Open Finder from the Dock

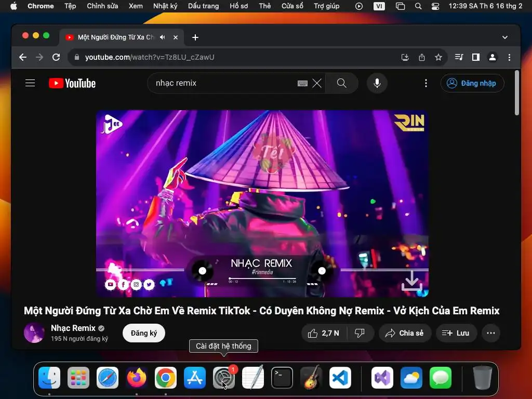(x=49, y=378)
